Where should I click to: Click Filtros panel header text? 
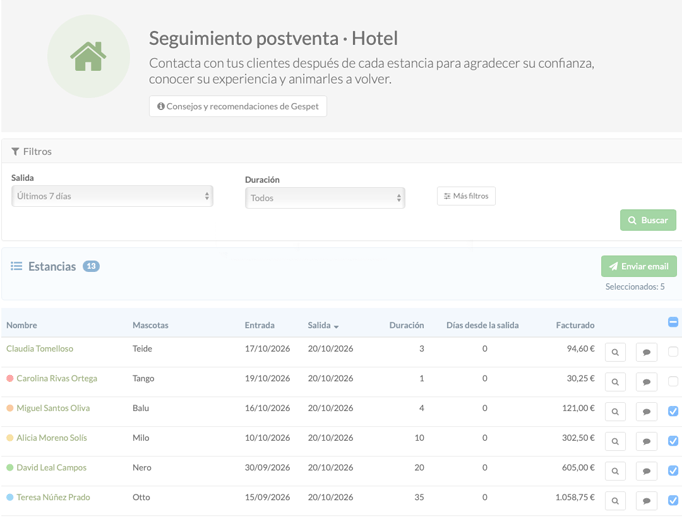click(x=37, y=151)
